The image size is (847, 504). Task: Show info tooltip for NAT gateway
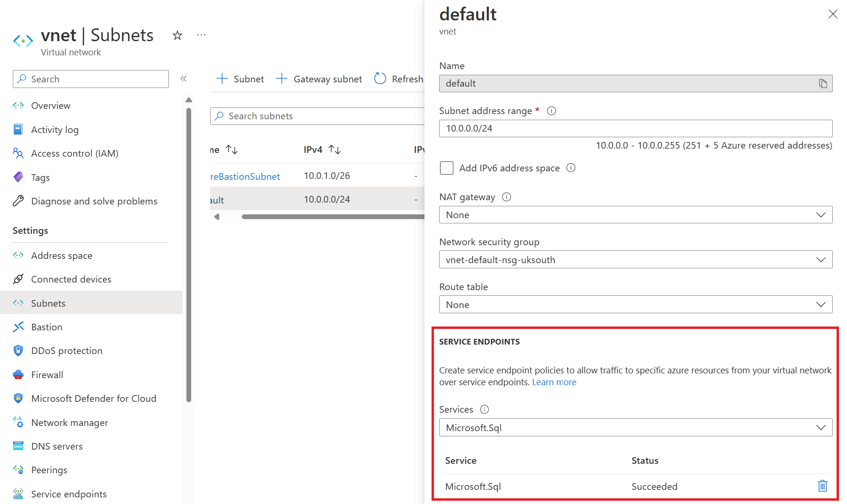click(506, 197)
